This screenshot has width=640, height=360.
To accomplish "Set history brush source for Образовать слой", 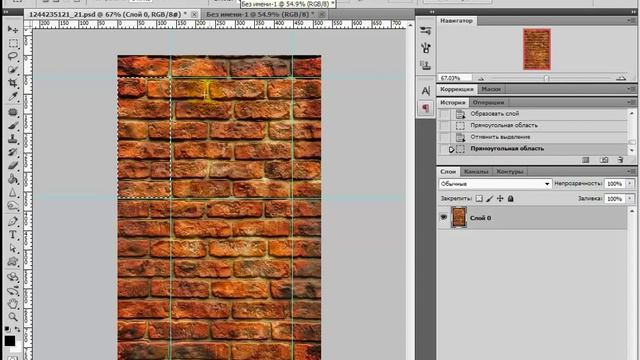I will pyautogui.click(x=444, y=114).
